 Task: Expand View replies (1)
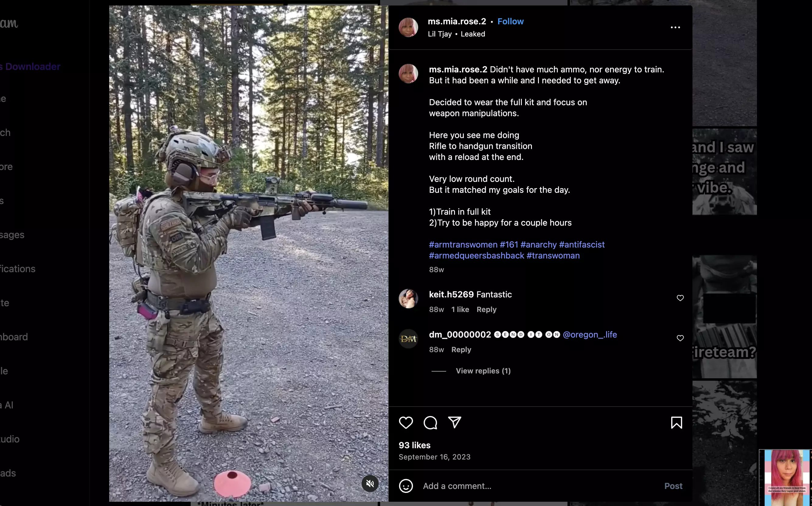[483, 371]
